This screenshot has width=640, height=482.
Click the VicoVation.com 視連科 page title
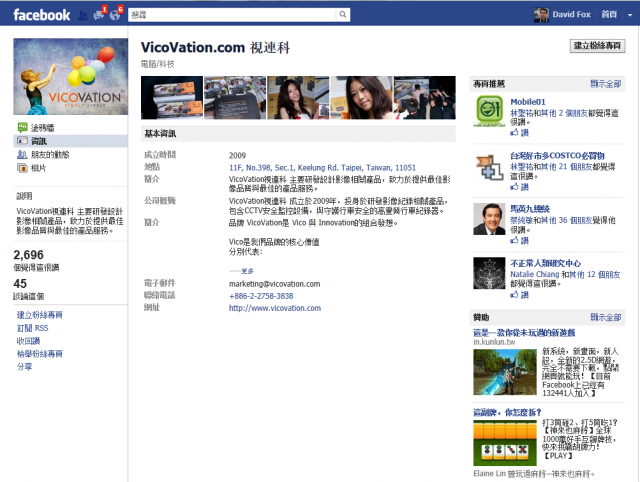(x=216, y=47)
